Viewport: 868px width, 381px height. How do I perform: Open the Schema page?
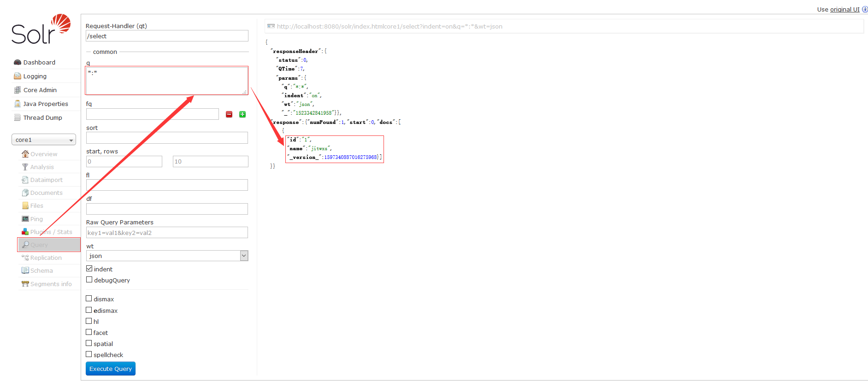[x=41, y=270]
